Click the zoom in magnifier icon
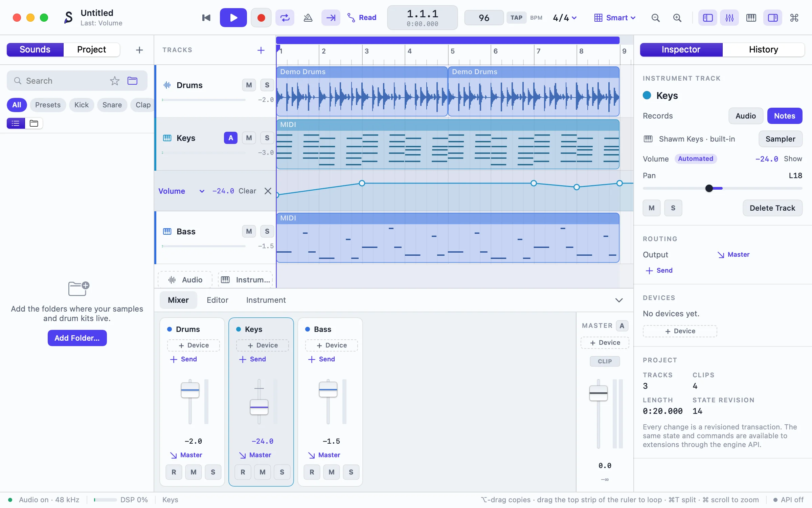 pyautogui.click(x=677, y=18)
